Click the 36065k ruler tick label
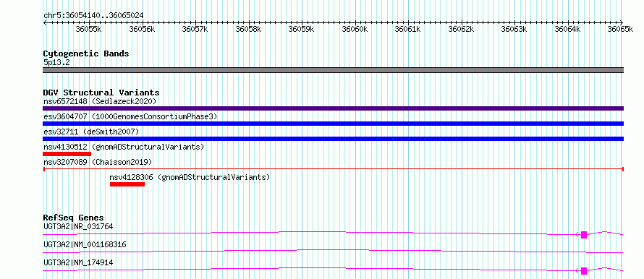Viewport: 644px width, 279px height. tap(621, 29)
